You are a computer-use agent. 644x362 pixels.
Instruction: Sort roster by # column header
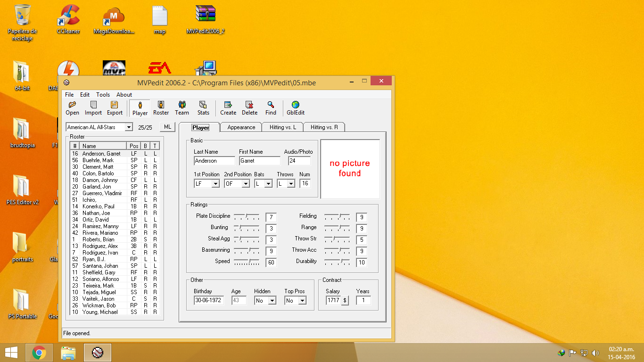tap(75, 146)
